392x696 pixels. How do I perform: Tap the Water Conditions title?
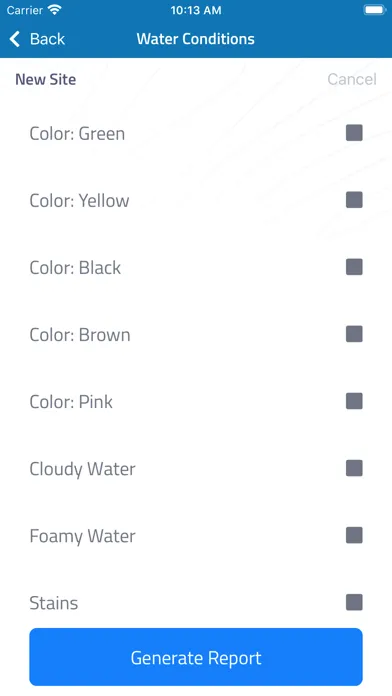point(196,39)
